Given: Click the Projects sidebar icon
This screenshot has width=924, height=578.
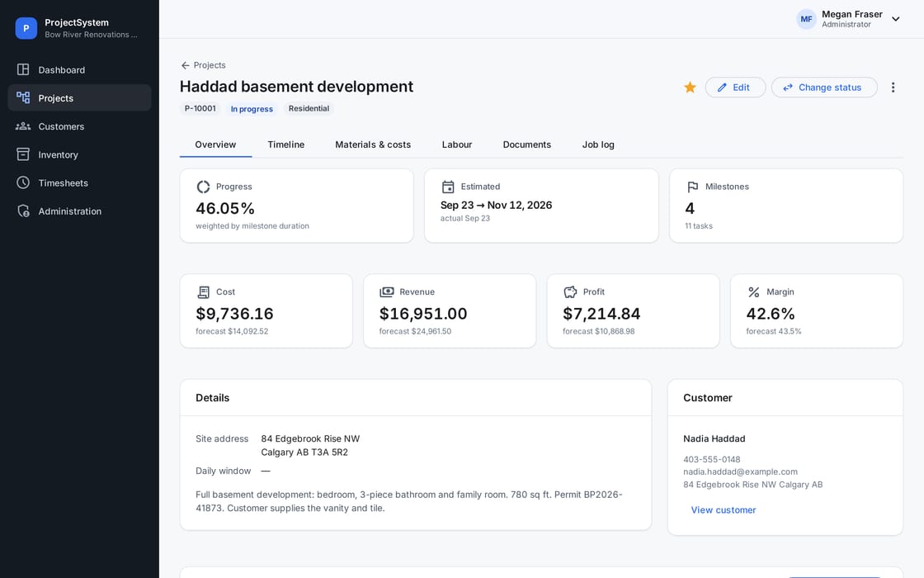Looking at the screenshot, I should pyautogui.click(x=23, y=97).
